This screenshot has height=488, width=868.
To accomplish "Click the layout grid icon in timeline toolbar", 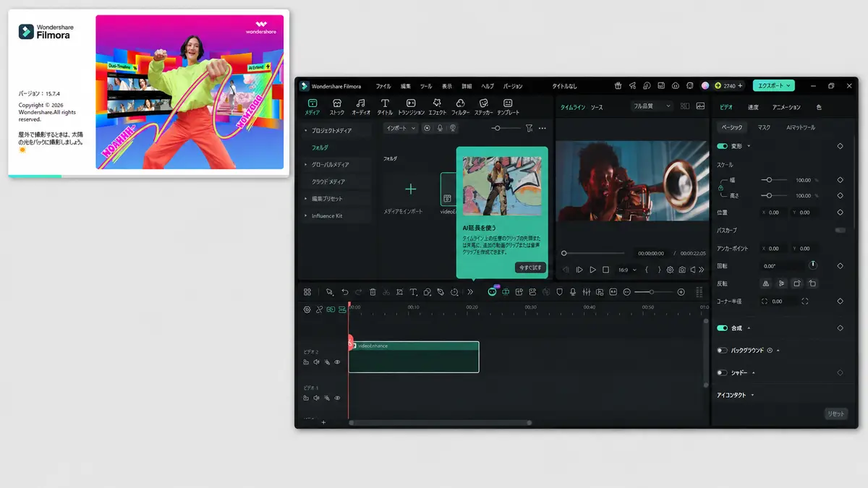I will tap(307, 292).
